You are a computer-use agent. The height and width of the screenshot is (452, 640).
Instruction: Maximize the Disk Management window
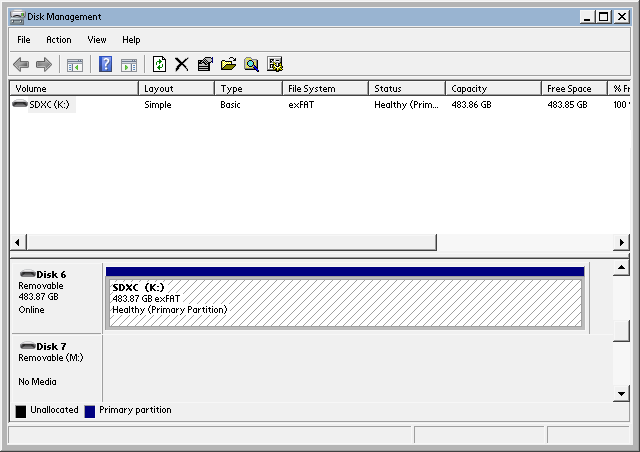tap(604, 17)
